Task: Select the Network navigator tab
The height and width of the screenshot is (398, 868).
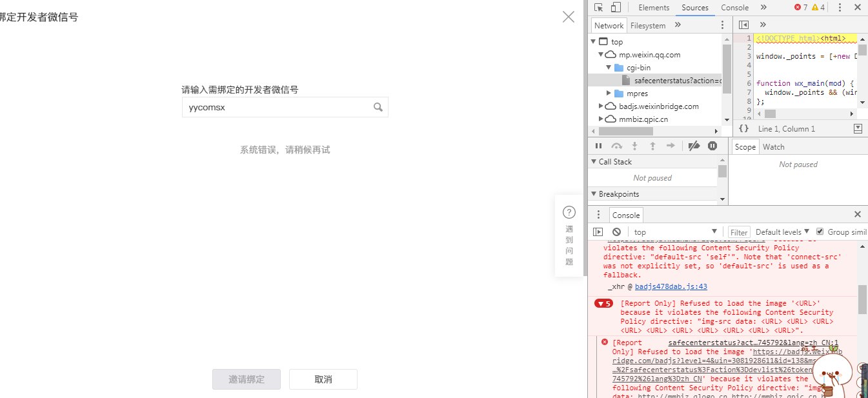Action: pos(609,25)
